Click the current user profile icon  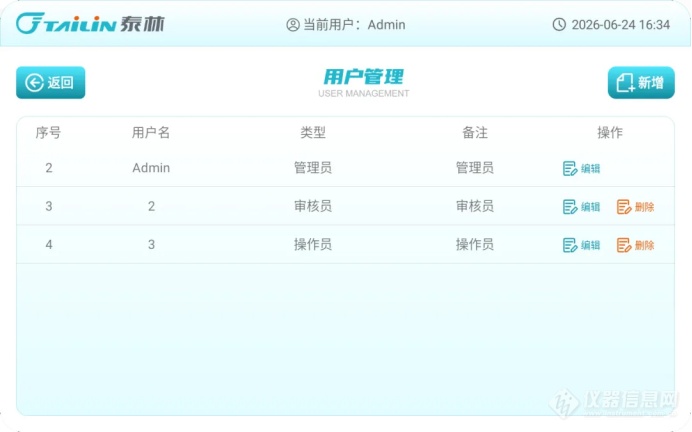pos(293,25)
